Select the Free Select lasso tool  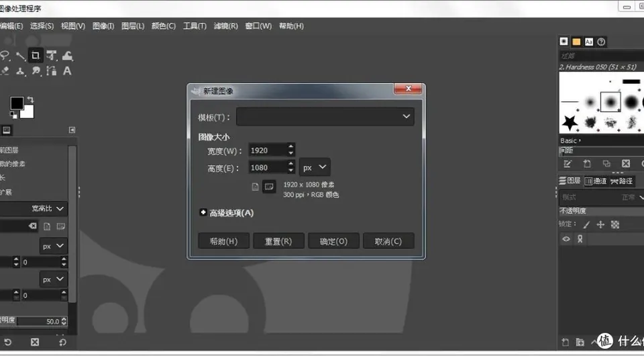(x=5, y=56)
